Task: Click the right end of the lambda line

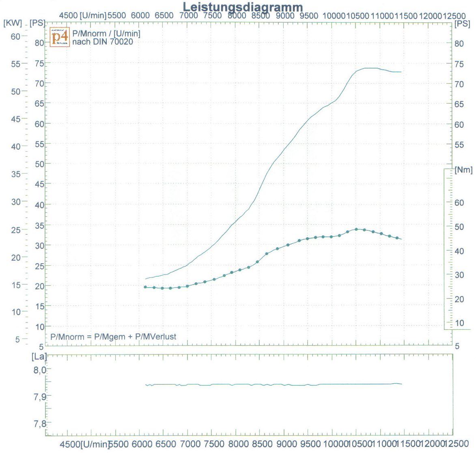Action: click(x=401, y=384)
